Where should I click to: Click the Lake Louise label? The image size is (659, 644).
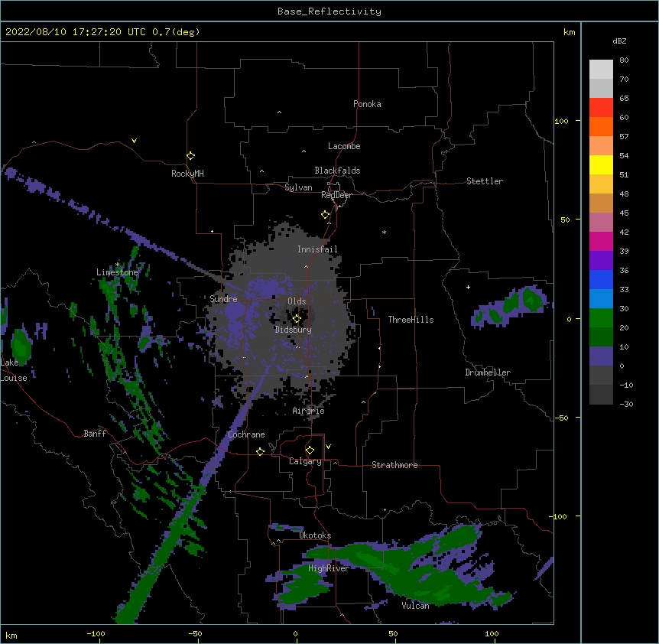tap(14, 370)
